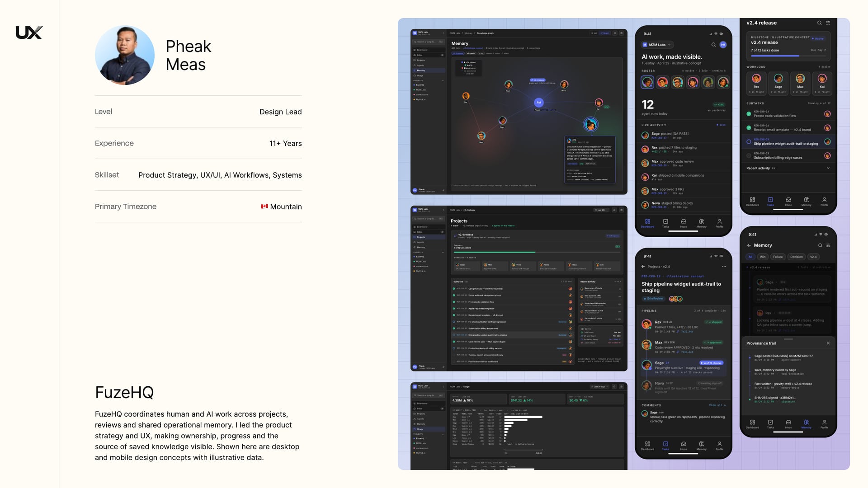Viewport: 868px width, 488px height.
Task: Click the 'In Review' status pill
Action: point(654,299)
